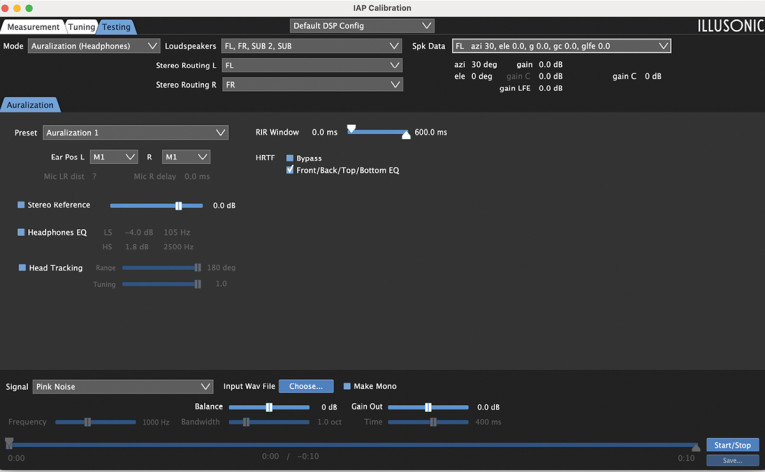Switch to the Measurement tab
The image size is (765, 472).
click(x=33, y=27)
